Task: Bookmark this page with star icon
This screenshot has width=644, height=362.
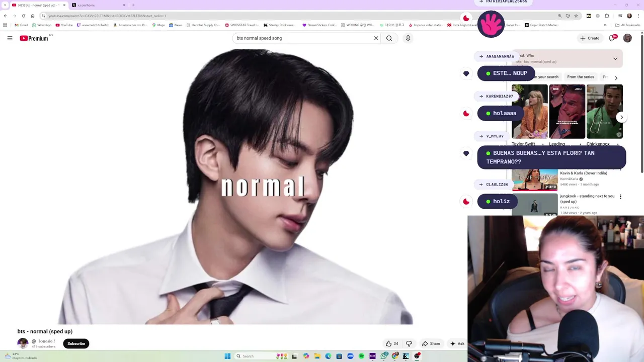Action: 576,16
